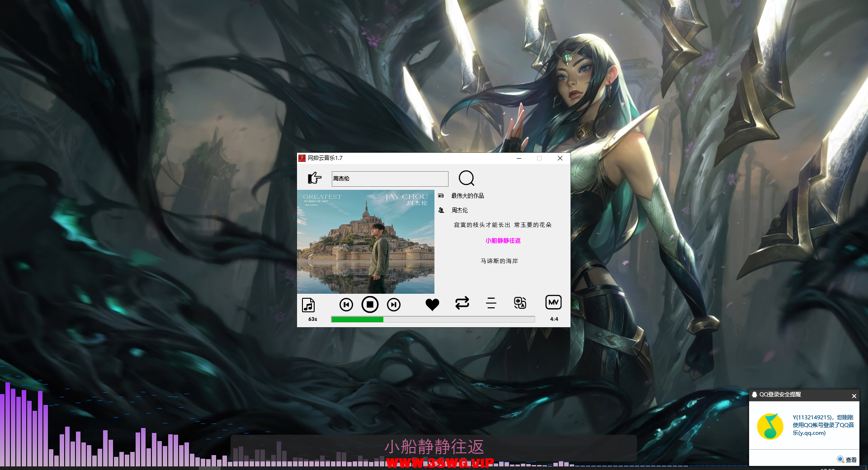Minimize the 网抑云音乐1.7 window
Screen dimensions: 868x470
point(519,158)
